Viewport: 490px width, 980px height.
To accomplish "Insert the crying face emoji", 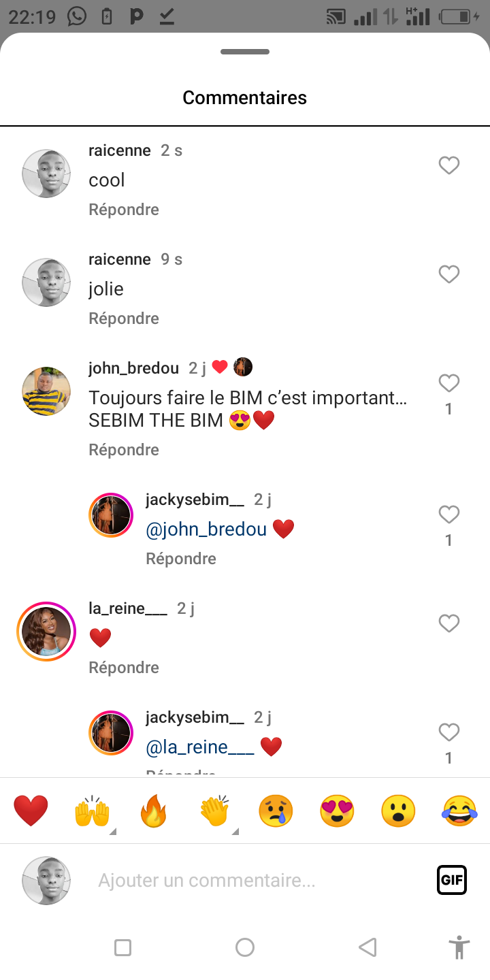I will click(276, 811).
